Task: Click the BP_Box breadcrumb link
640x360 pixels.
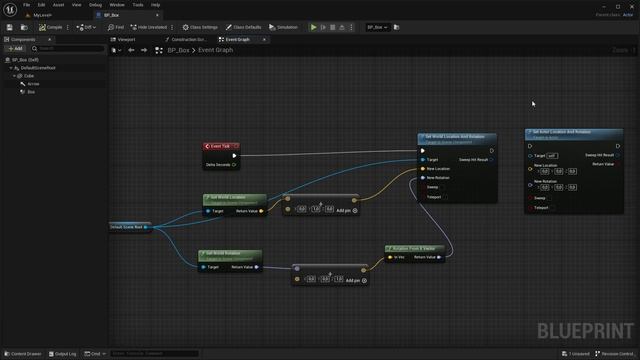Action: (178, 50)
